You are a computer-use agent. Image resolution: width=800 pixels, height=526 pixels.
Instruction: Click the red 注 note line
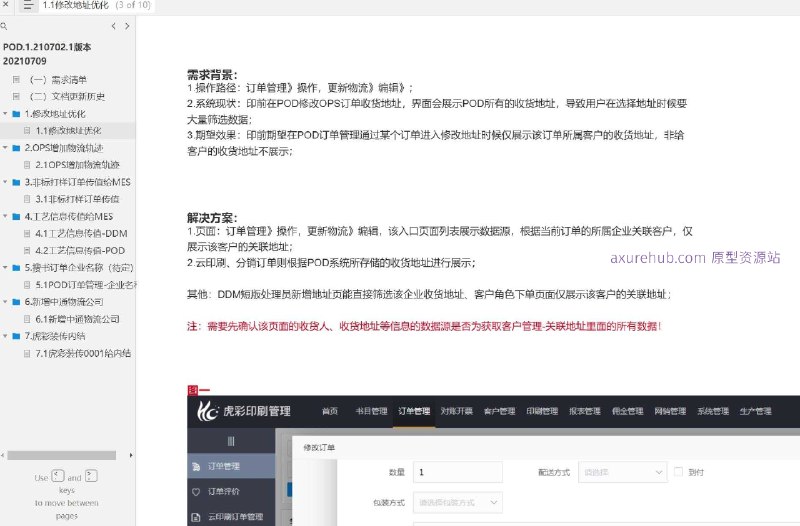[424, 326]
